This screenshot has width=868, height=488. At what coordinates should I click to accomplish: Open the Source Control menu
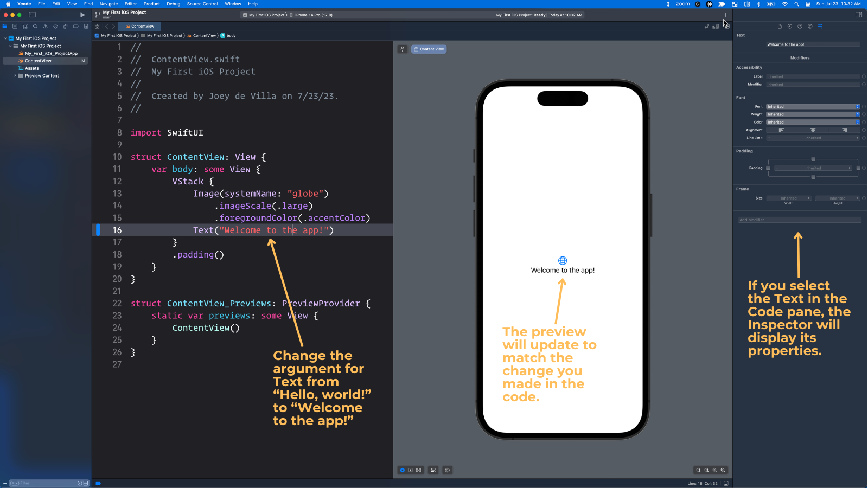(202, 4)
